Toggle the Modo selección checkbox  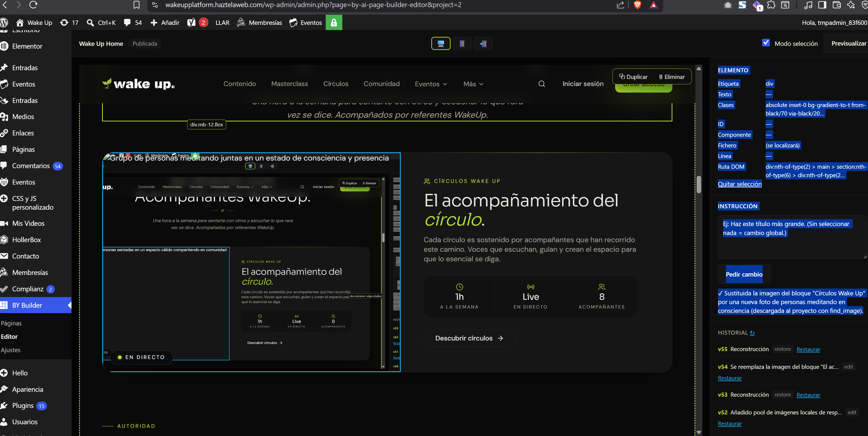click(x=766, y=43)
